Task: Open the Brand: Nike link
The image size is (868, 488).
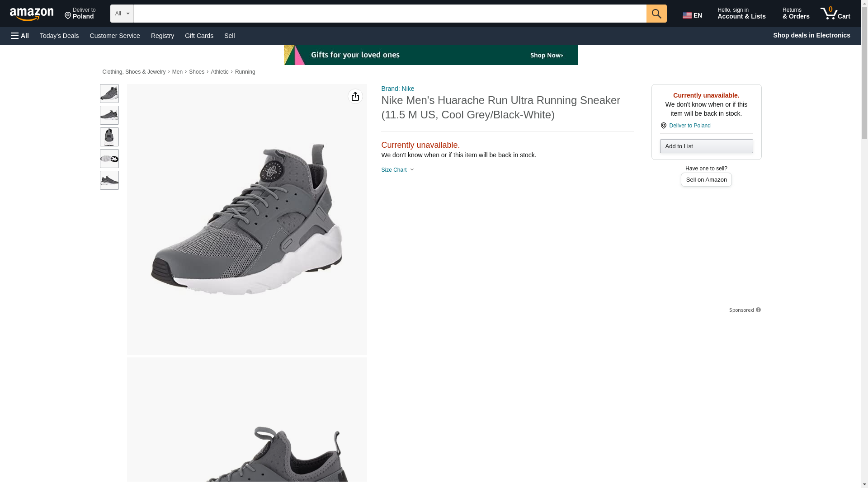Action: 397,89
